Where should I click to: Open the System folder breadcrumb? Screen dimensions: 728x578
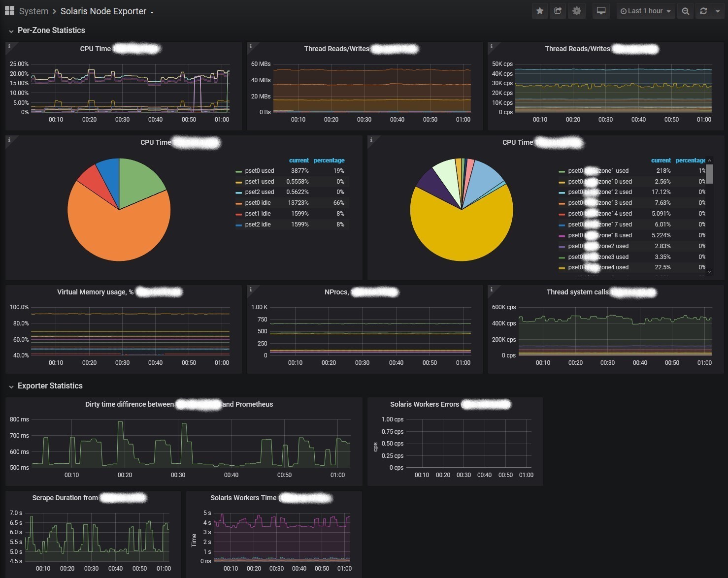[x=33, y=11]
